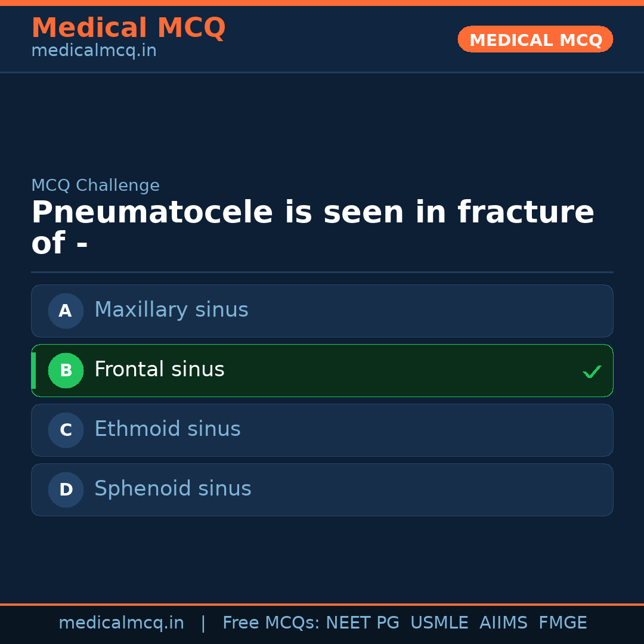Click the MCQ Challenge label
644x644 pixels.
(x=95, y=185)
